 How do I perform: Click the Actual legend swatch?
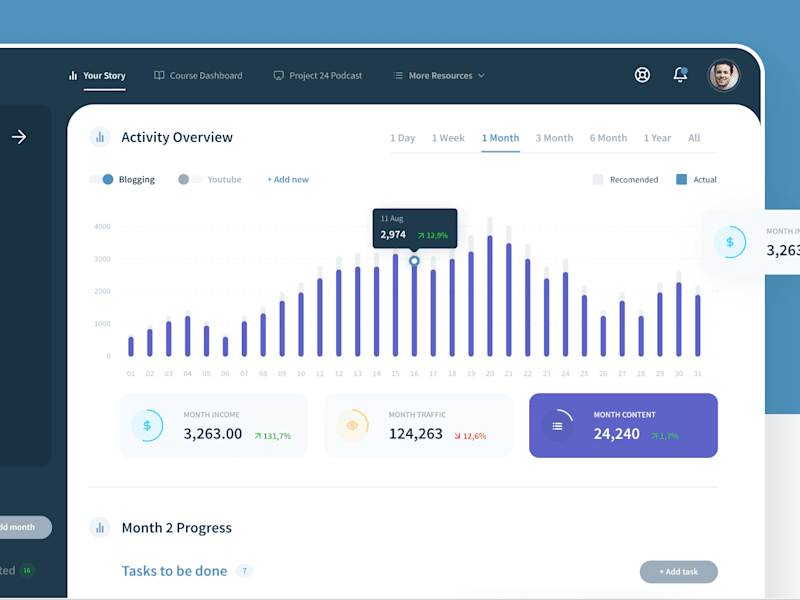(x=681, y=179)
